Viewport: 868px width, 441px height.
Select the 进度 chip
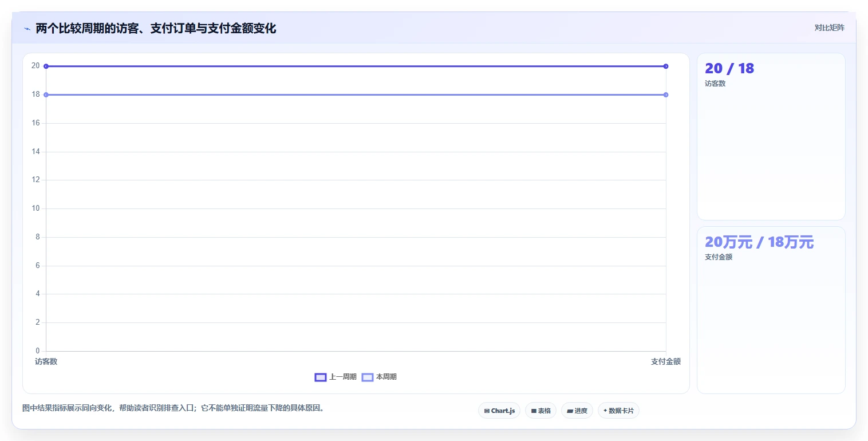577,411
